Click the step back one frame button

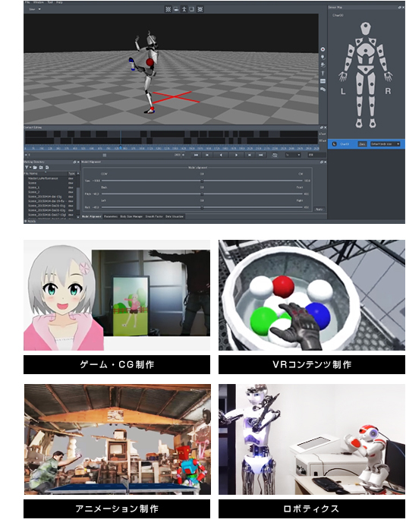206,155
